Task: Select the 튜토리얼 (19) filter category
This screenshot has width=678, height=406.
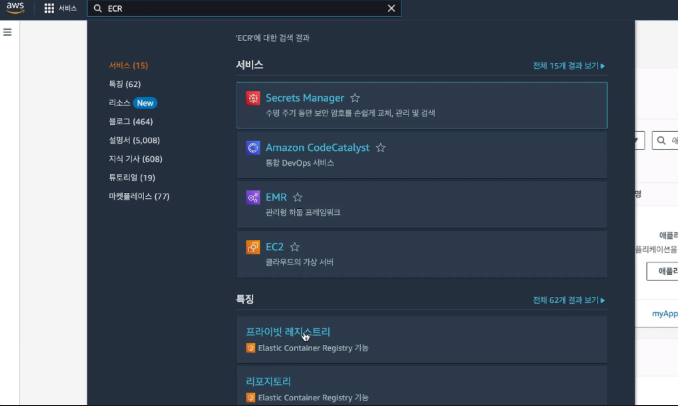Action: click(132, 178)
